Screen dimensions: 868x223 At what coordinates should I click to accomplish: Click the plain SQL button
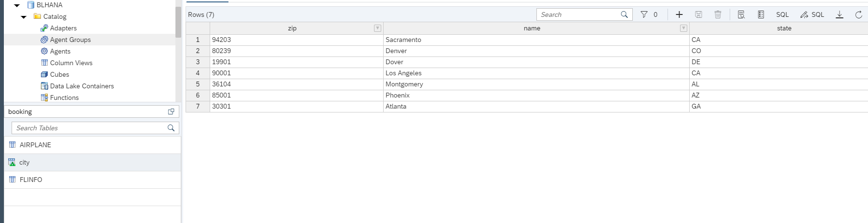point(782,14)
